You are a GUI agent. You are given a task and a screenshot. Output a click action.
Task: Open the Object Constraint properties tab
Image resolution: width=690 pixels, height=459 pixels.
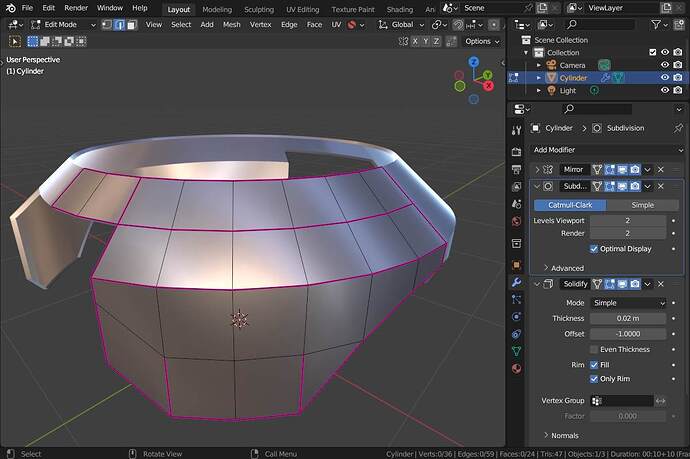(x=517, y=334)
